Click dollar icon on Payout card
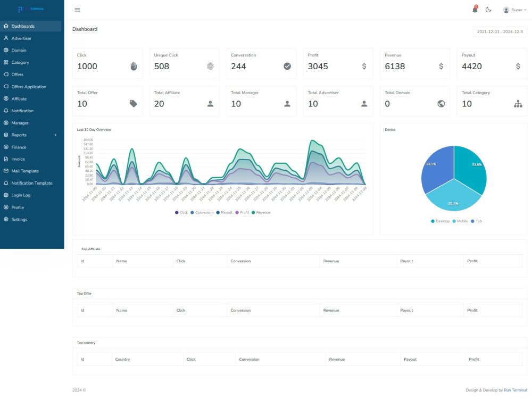The height and width of the screenshot is (399, 532). pos(518,66)
